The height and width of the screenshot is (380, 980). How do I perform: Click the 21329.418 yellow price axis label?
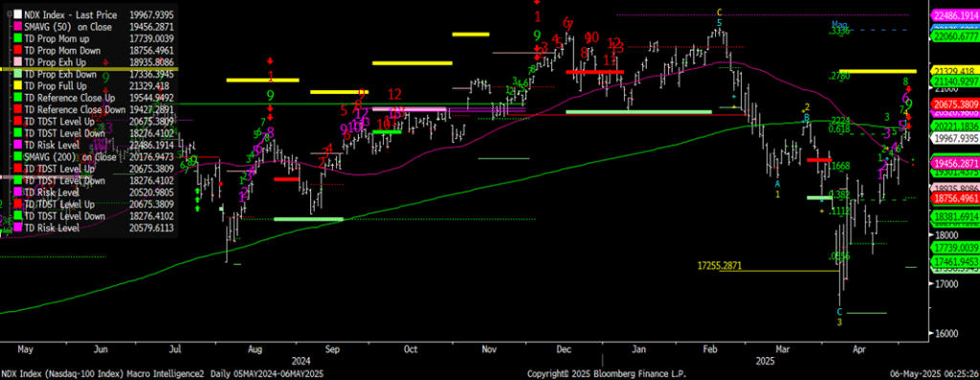tap(954, 70)
